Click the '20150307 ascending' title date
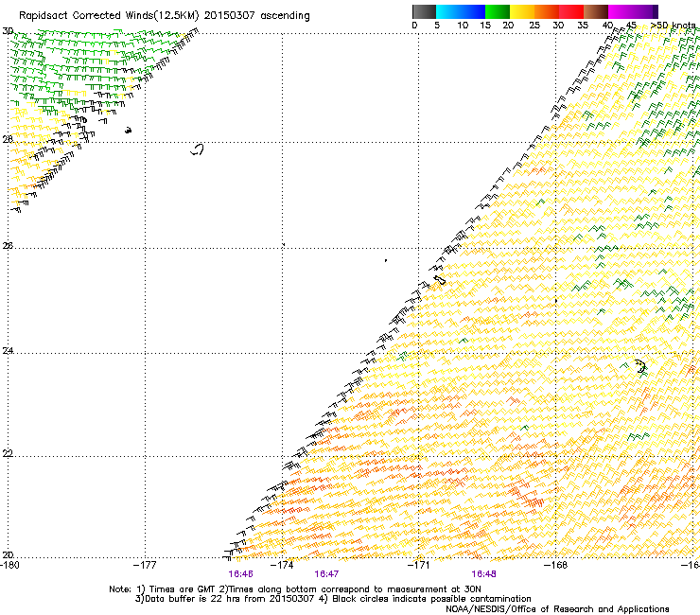Viewport: 700px width, 615px height. coord(256,16)
